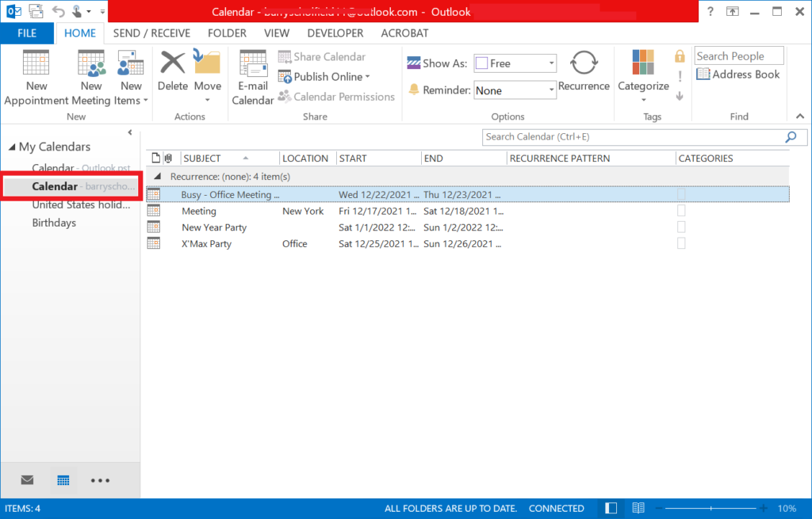Select the United States holidays calendar

[81, 204]
